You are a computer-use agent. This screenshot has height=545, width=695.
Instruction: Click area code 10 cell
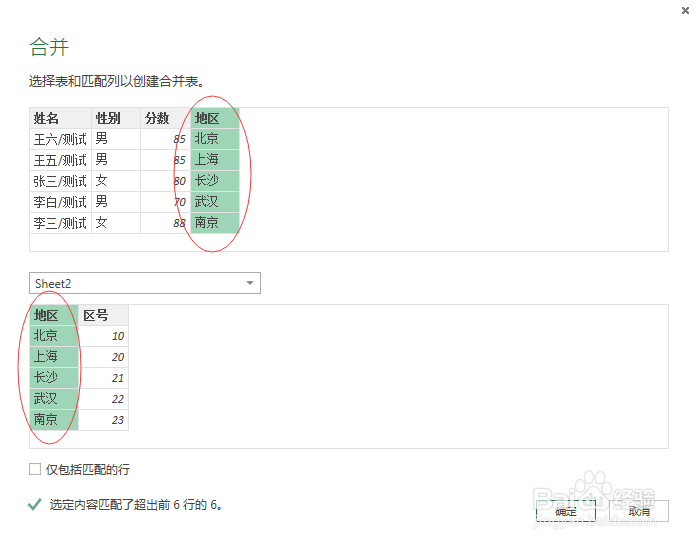(x=103, y=336)
